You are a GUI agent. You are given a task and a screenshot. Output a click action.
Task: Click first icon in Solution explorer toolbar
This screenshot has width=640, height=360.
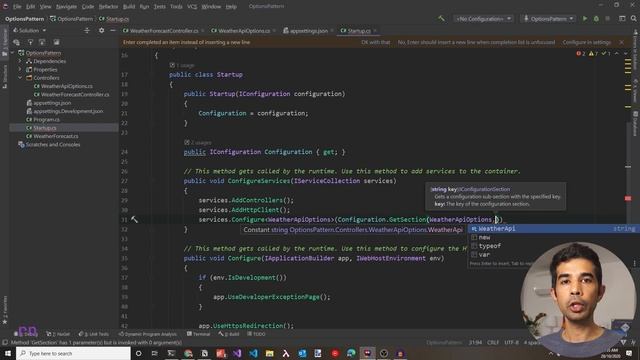click(x=16, y=42)
